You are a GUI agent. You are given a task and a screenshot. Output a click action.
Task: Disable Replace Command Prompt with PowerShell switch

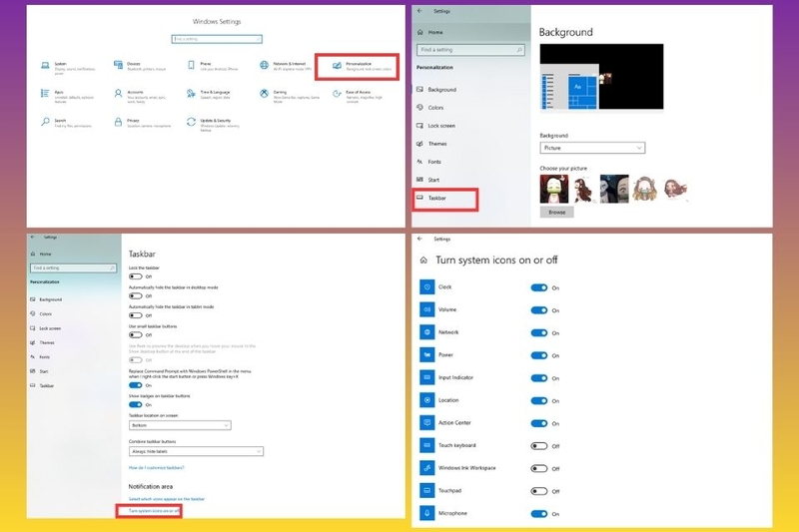click(x=136, y=385)
